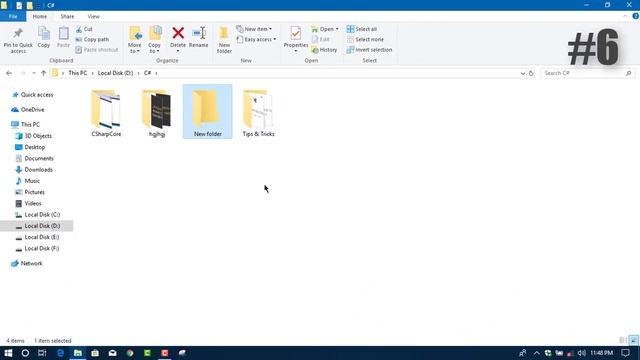This screenshot has width=640, height=360.
Task: Click Select all in ribbon
Action: pos(362,29)
